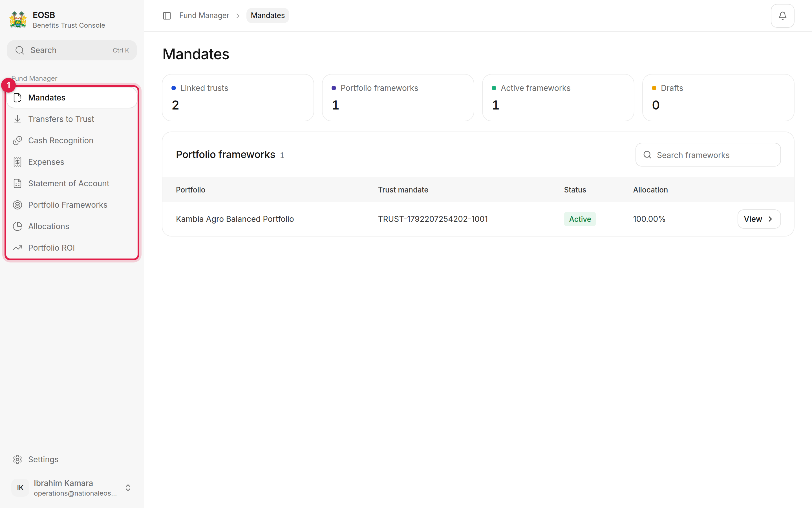This screenshot has width=812, height=508.
Task: Click the Settings gear icon
Action: [17, 459]
